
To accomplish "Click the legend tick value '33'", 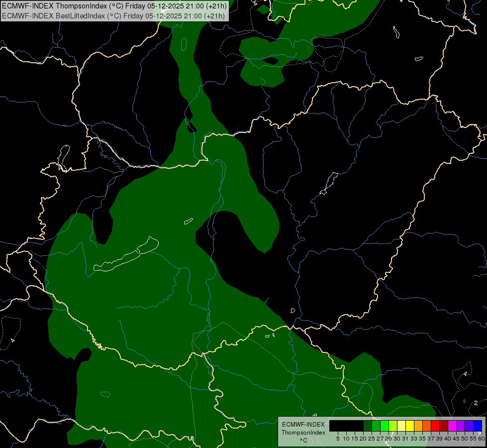I will 414,439.
